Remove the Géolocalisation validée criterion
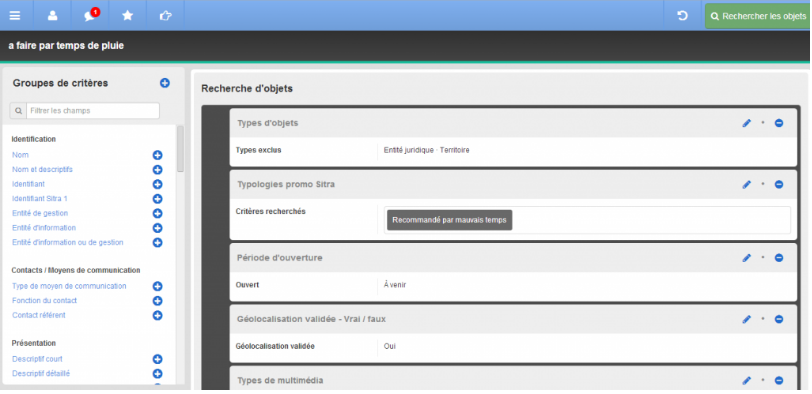 tap(779, 319)
